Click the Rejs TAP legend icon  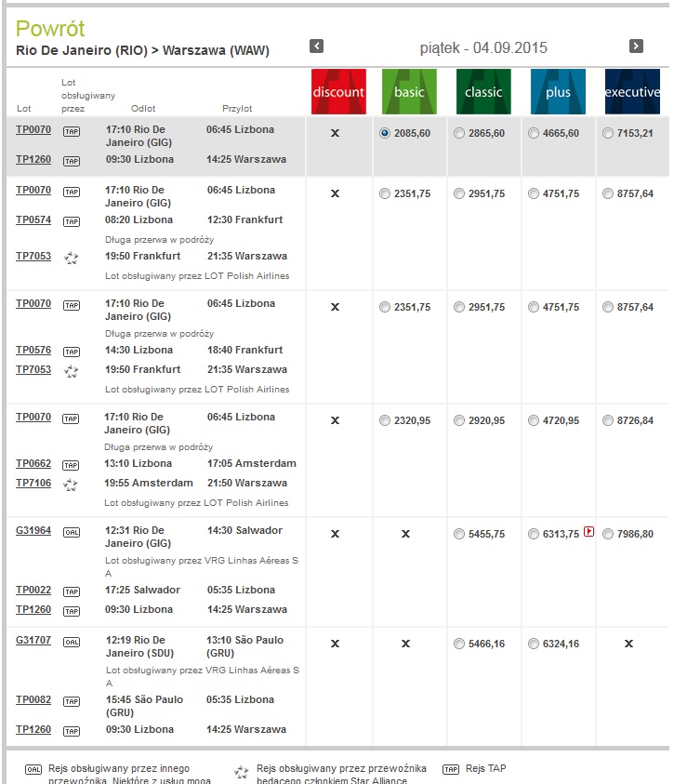pyautogui.click(x=451, y=769)
